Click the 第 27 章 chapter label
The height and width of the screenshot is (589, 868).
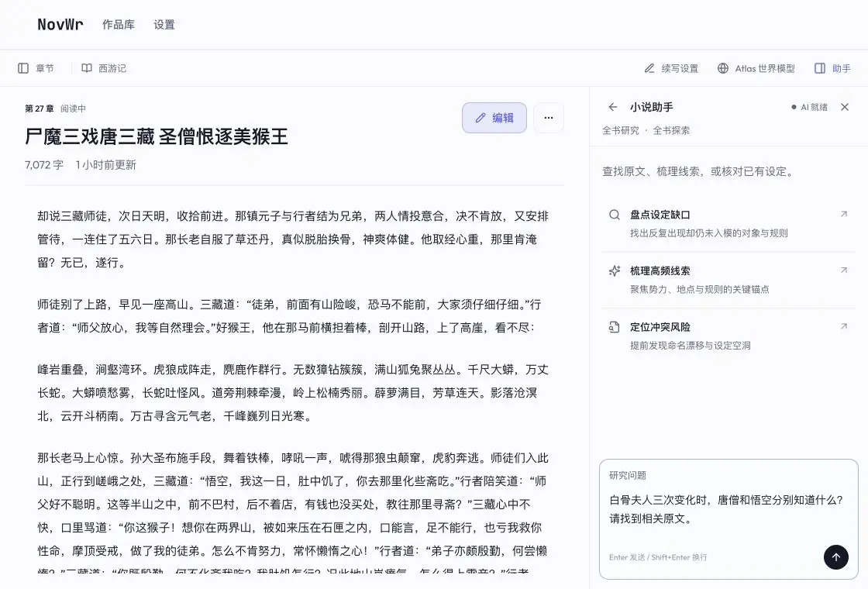[x=40, y=108]
